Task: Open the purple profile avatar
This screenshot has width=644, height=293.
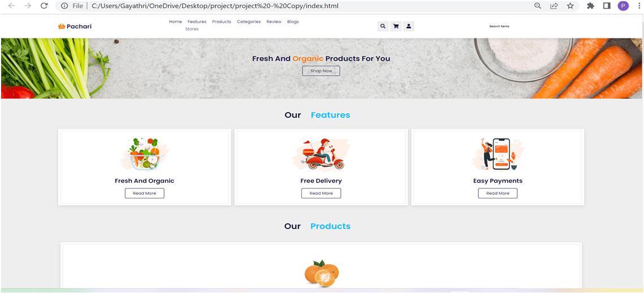Action: (623, 6)
